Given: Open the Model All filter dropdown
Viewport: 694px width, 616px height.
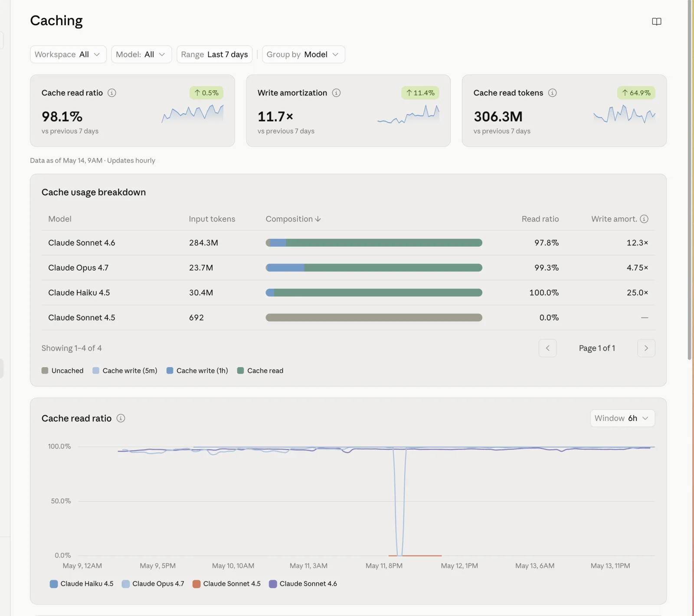Looking at the screenshot, I should tap(141, 55).
